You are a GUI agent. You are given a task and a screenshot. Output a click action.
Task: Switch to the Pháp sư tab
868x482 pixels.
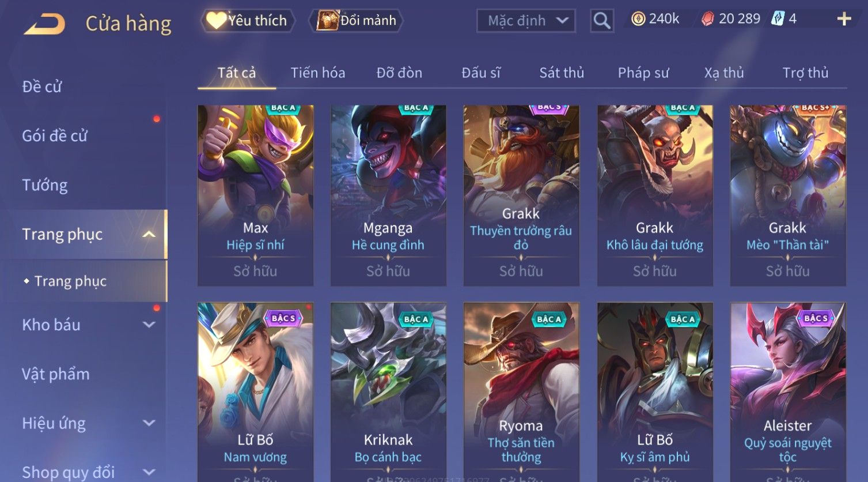[x=643, y=73]
